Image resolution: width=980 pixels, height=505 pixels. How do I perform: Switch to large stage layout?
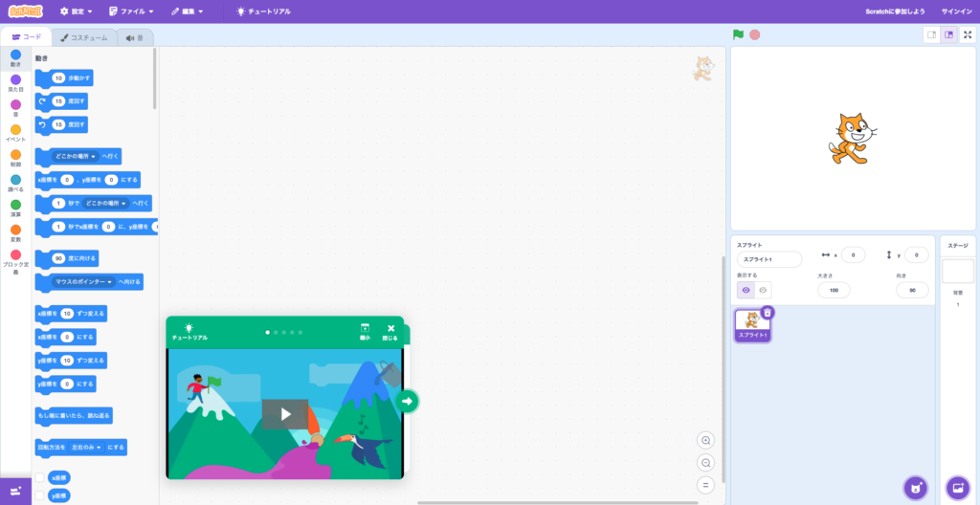tap(948, 35)
